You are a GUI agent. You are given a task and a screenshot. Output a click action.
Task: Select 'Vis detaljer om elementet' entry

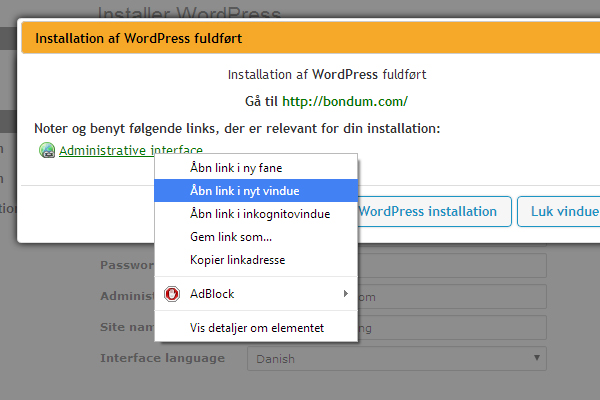point(256,328)
